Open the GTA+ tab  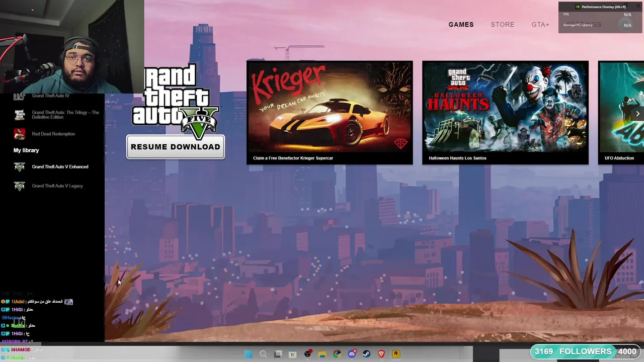click(x=540, y=25)
